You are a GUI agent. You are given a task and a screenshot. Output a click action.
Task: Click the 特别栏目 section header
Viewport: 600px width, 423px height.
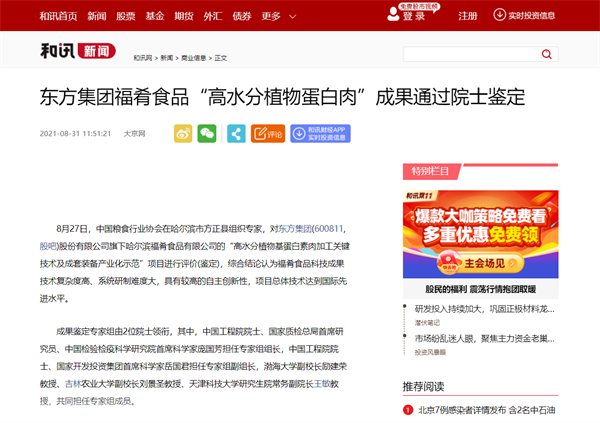(x=430, y=171)
